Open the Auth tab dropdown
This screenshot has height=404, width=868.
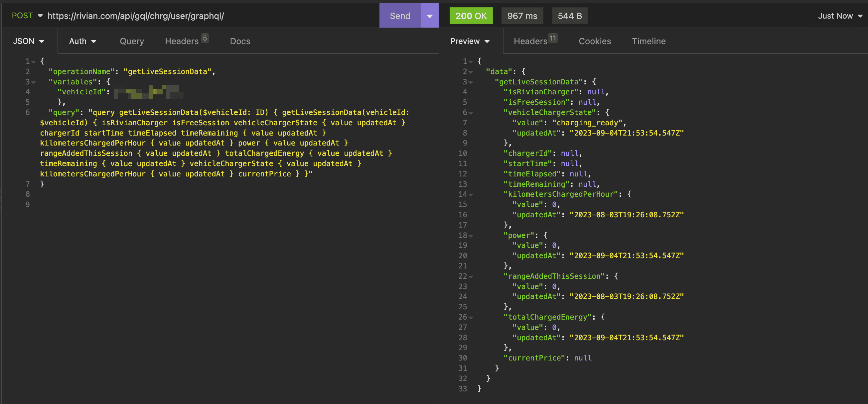point(82,41)
